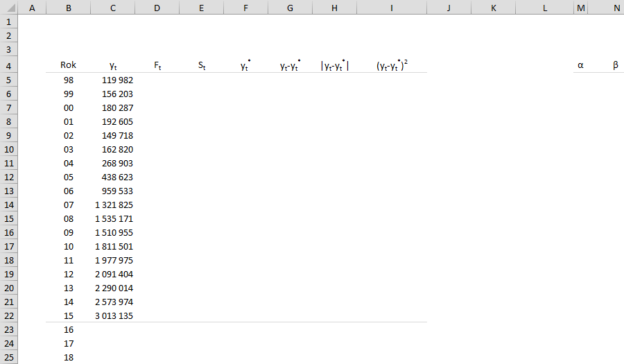Click the |yt-yt*| absolute error heading cell

(x=335, y=66)
